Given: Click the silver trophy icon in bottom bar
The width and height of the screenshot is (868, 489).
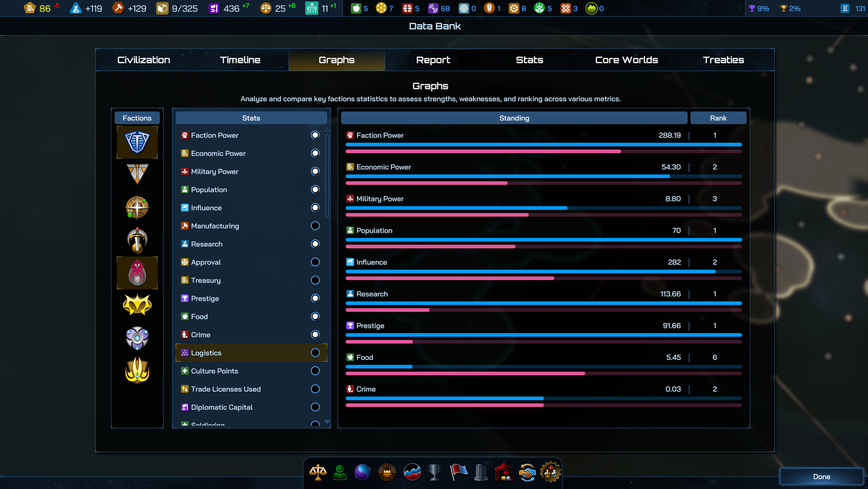Looking at the screenshot, I should pyautogui.click(x=435, y=472).
